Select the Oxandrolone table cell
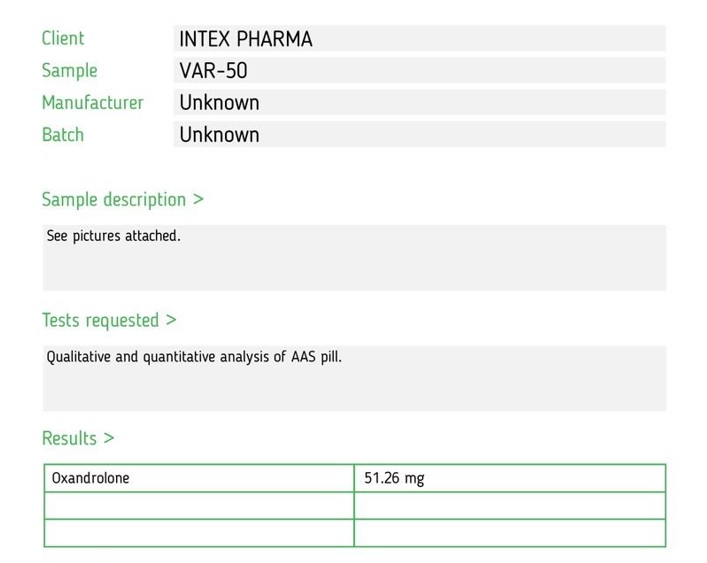Image resolution: width=707 pixels, height=563 pixels. pos(199,478)
